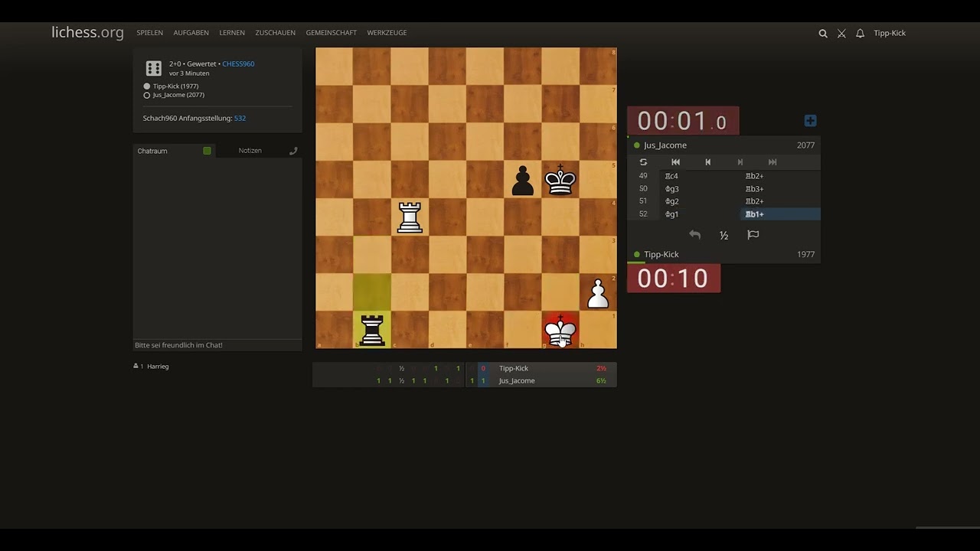
Task: Open the AUFGABEN menu
Action: pyautogui.click(x=191, y=33)
